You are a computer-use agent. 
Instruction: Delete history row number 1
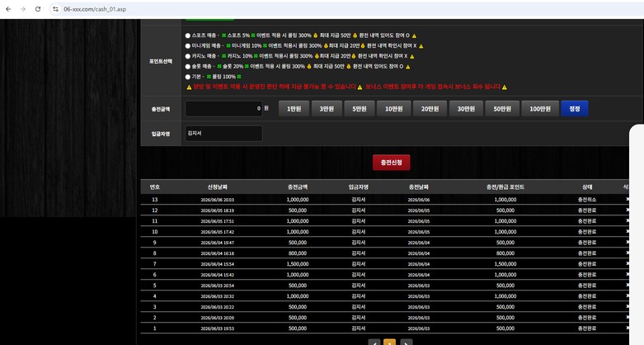click(628, 328)
